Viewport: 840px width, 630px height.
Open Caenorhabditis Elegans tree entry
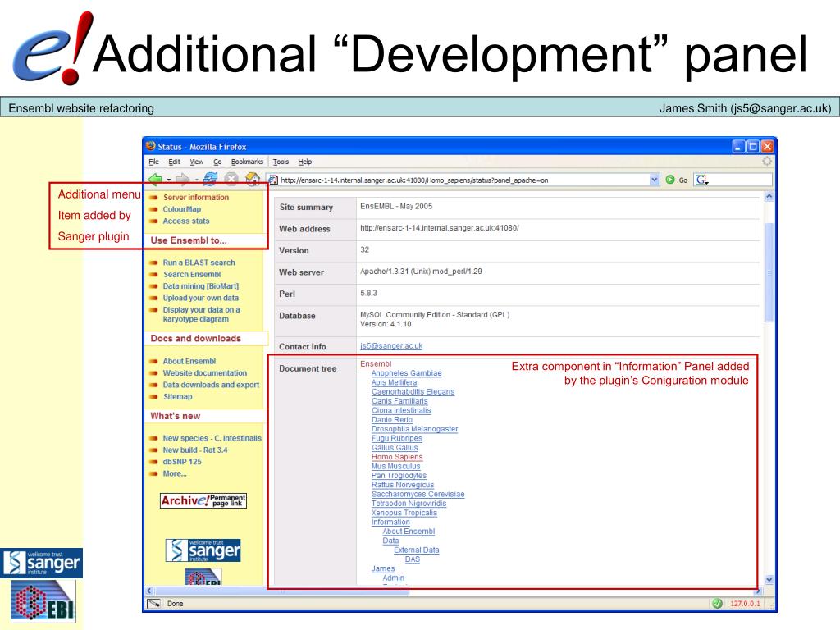point(413,391)
